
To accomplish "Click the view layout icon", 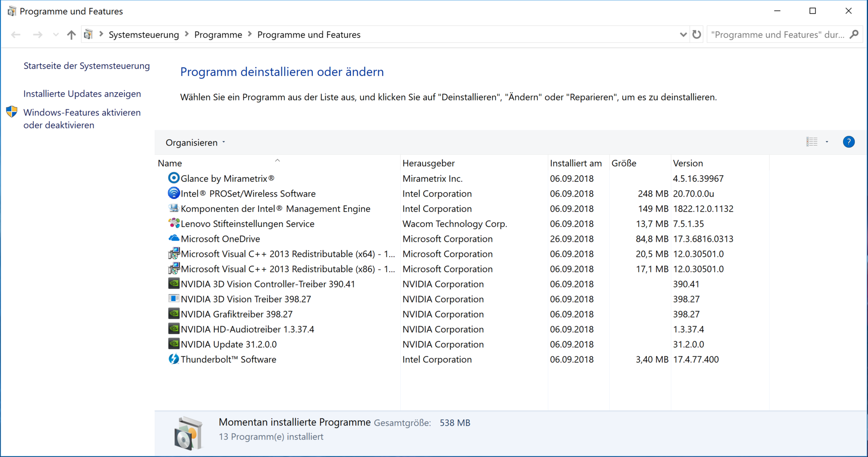I will click(812, 142).
